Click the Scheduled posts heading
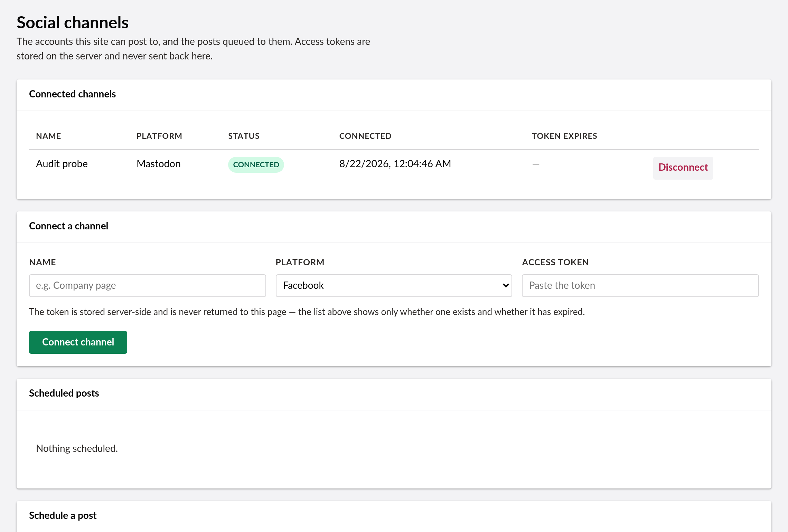Screen dimensions: 788x532 [x=64, y=393]
